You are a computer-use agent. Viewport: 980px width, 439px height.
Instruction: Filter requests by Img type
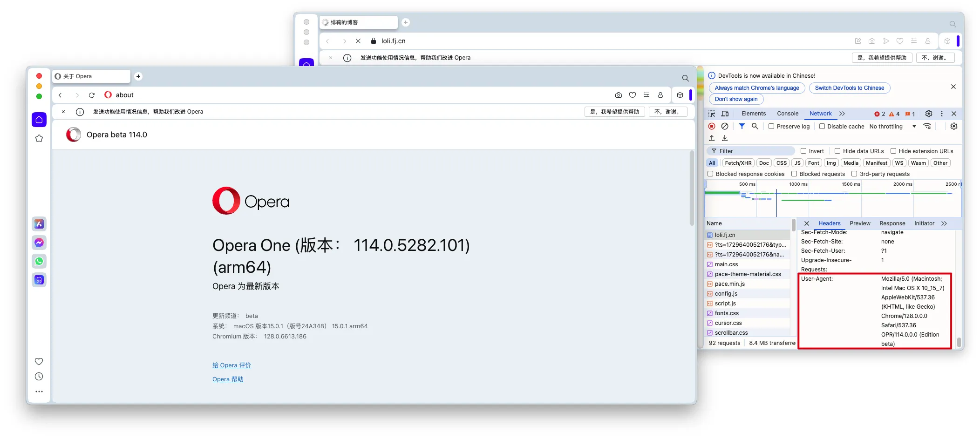pyautogui.click(x=831, y=163)
